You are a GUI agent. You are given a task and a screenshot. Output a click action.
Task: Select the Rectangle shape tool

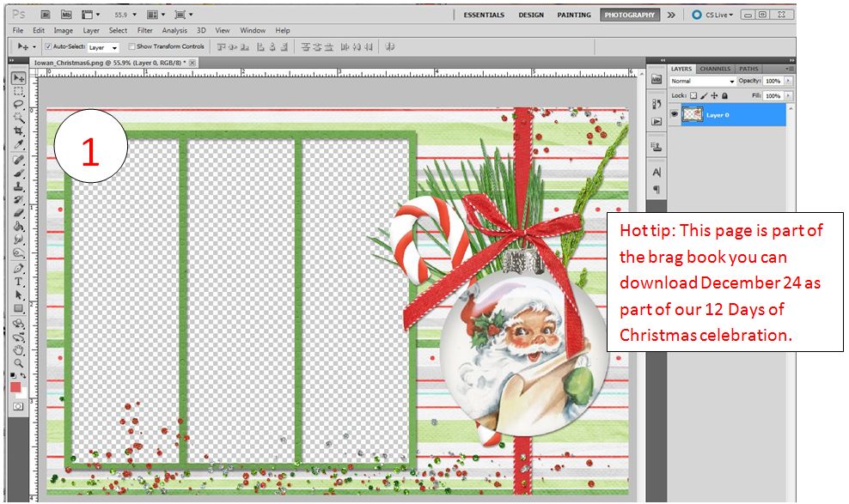[x=18, y=308]
